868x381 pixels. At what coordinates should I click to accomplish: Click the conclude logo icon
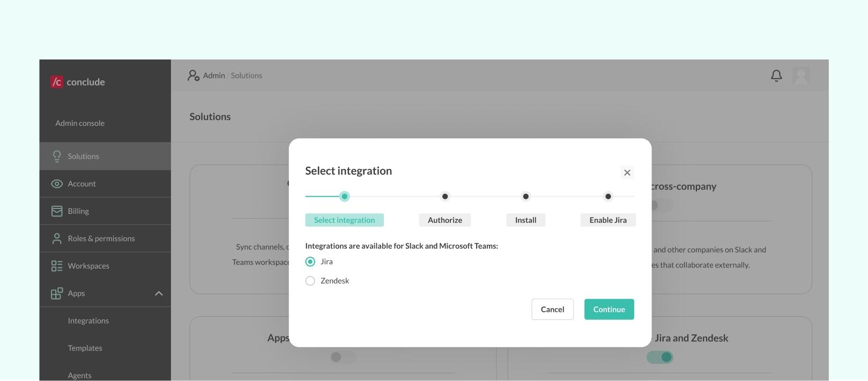(57, 82)
